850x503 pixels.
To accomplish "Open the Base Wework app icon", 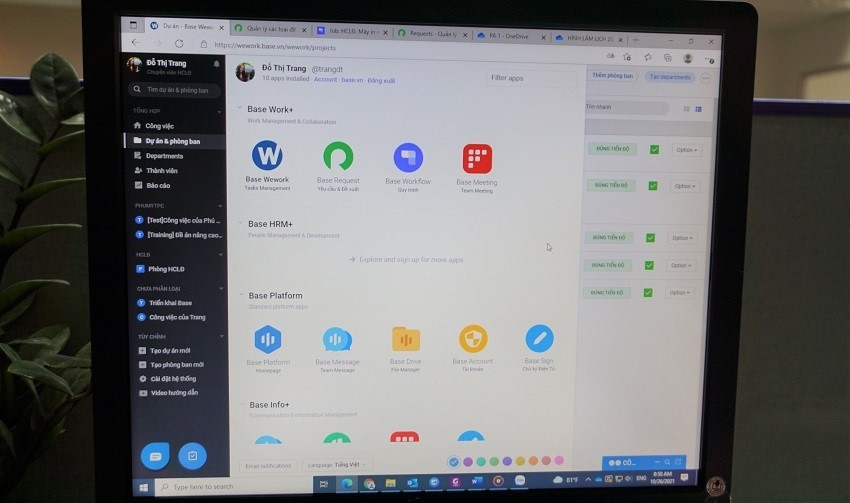I will click(x=267, y=156).
